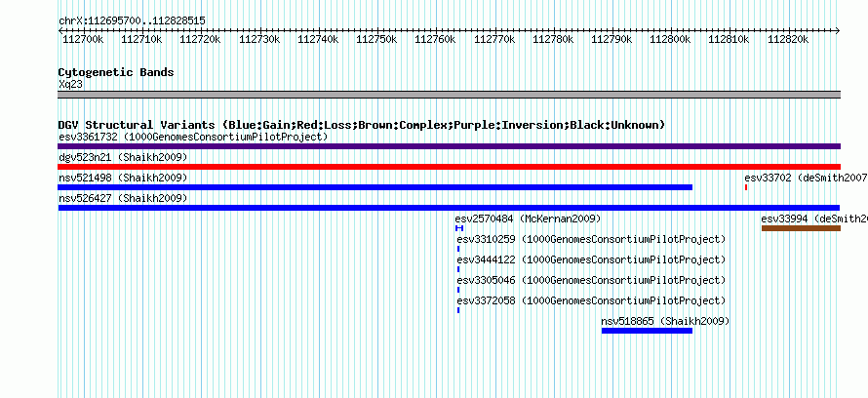This screenshot has height=398, width=868.
Task: Click the 112750k ruler tick label
Action: click(x=376, y=39)
